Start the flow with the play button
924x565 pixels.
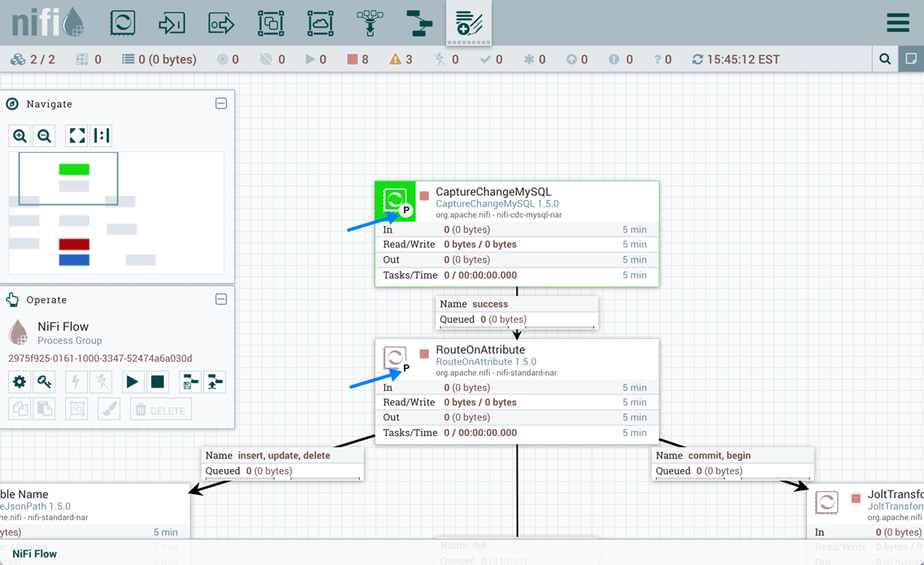(x=132, y=381)
